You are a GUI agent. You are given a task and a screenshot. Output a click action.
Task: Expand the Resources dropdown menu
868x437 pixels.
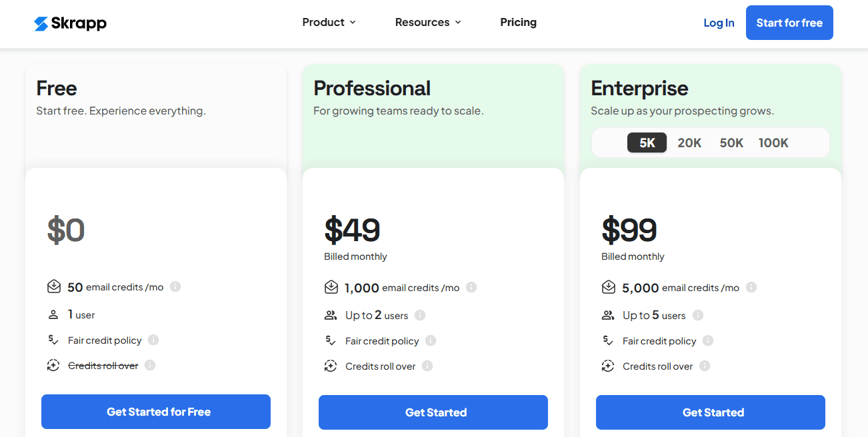[428, 22]
